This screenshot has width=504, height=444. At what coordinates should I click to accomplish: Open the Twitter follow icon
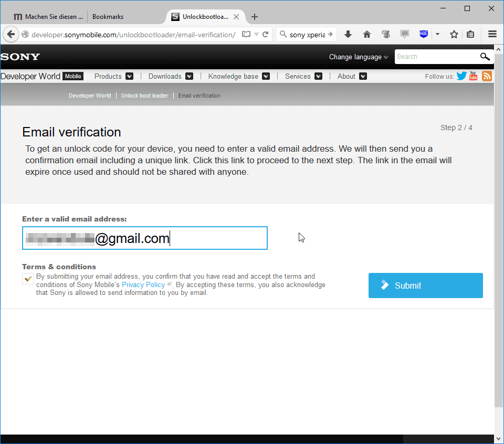461,76
